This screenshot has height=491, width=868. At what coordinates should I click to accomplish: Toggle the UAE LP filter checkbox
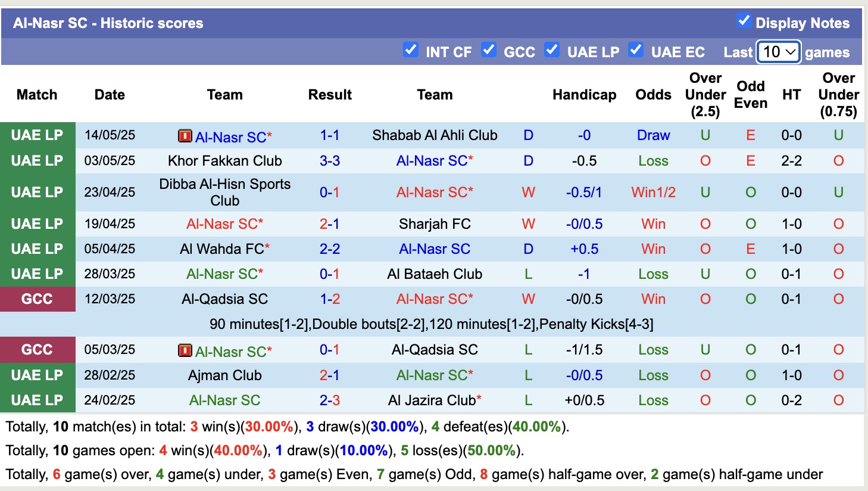click(552, 51)
